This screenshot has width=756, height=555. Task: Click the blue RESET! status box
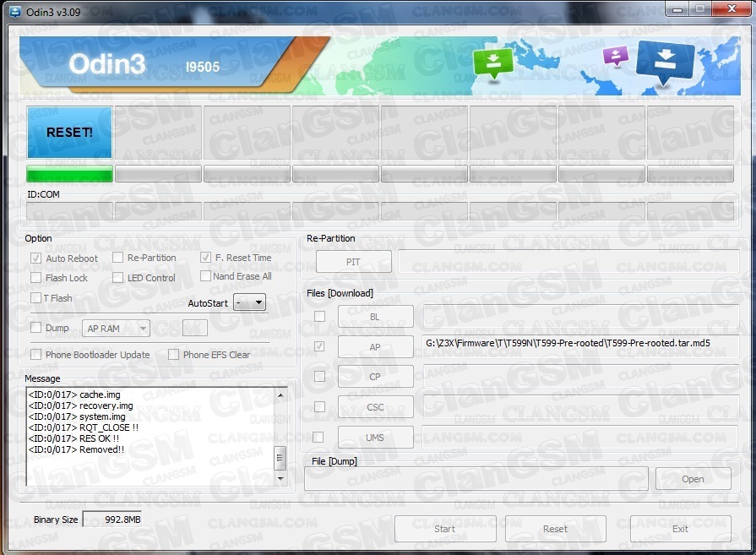tap(69, 132)
